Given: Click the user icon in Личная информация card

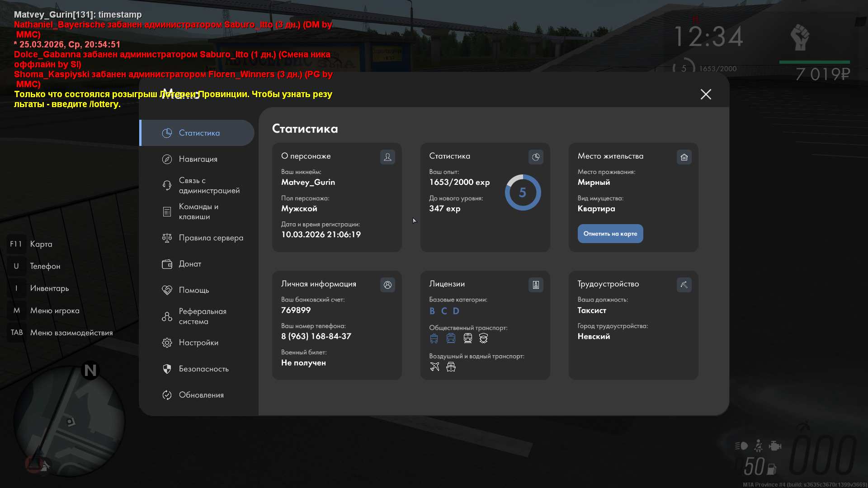Looking at the screenshot, I should (x=387, y=285).
